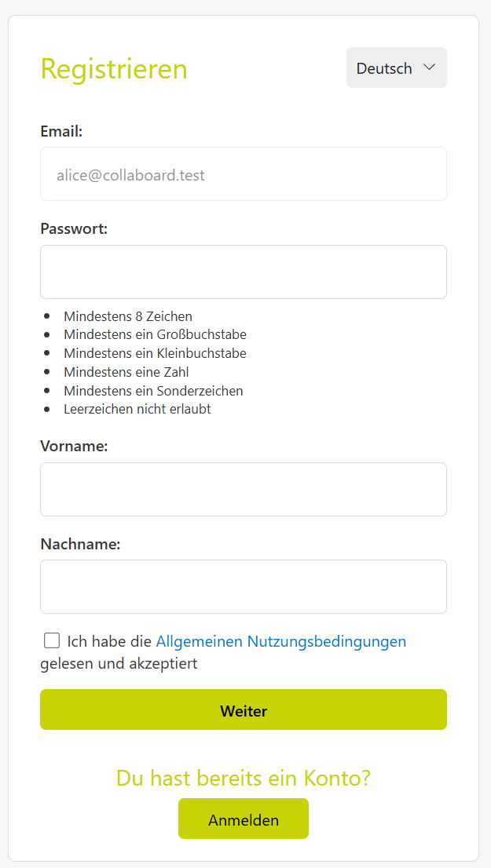The height and width of the screenshot is (868, 491).
Task: Click the 'Email:' field label
Action: click(x=61, y=131)
